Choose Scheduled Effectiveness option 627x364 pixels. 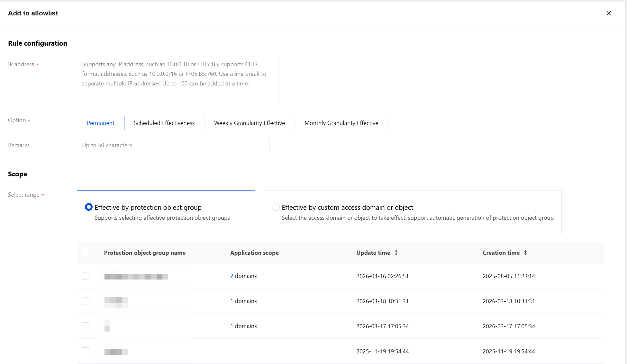tap(164, 123)
